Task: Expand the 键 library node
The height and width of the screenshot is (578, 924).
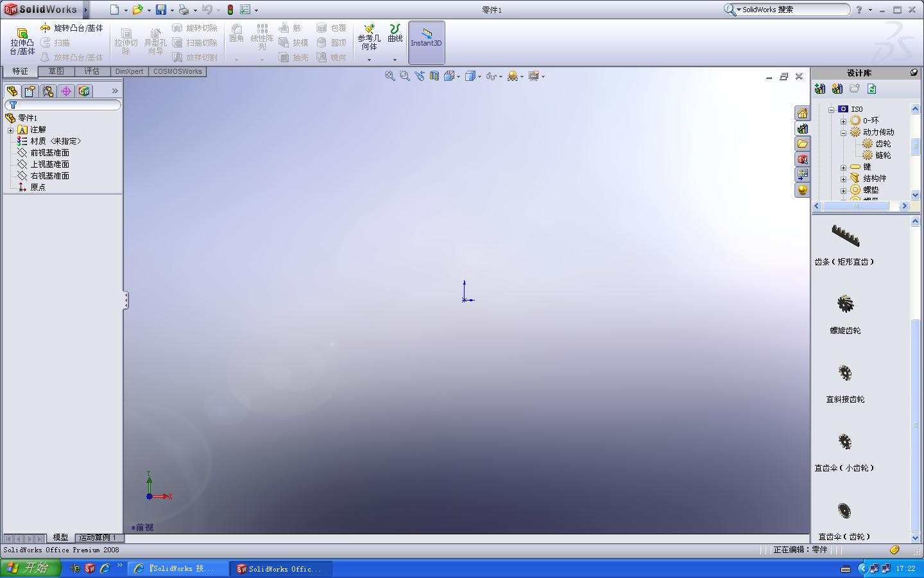Action: pos(843,167)
